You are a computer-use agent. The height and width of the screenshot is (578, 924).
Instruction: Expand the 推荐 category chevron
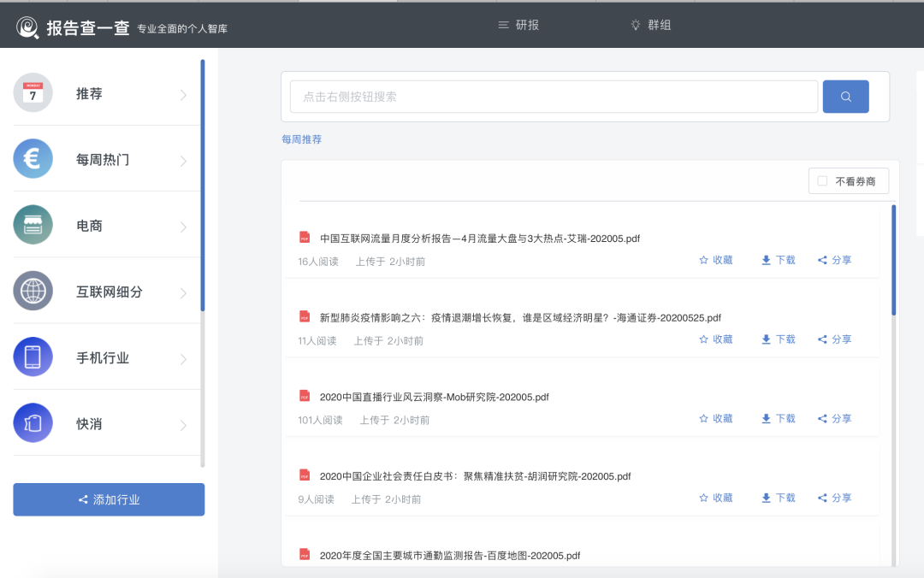(x=183, y=95)
